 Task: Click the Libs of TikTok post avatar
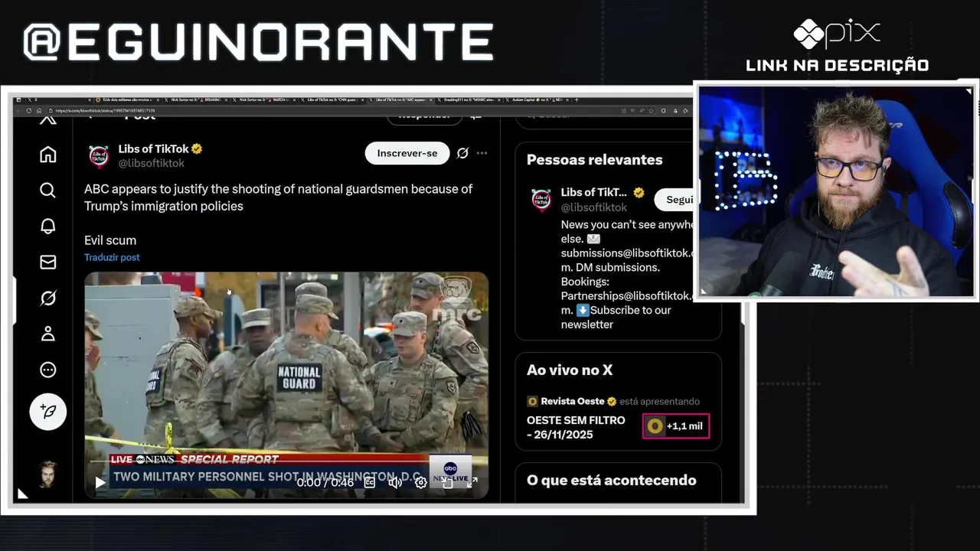coord(99,156)
